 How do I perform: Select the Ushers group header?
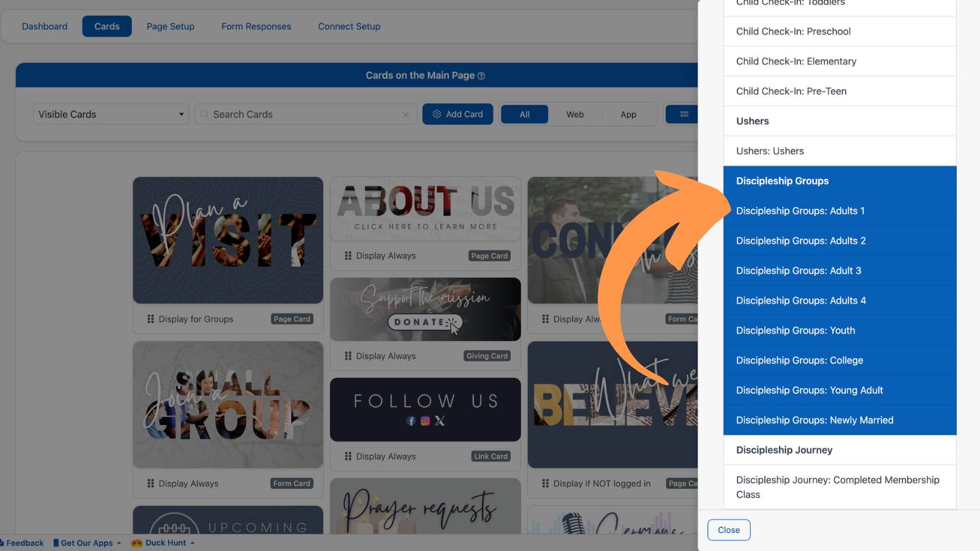[x=840, y=121]
